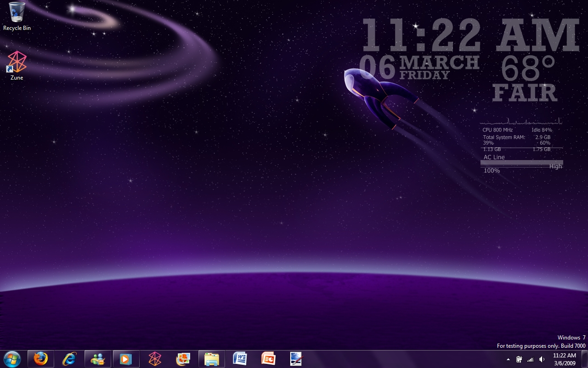The width and height of the screenshot is (588, 368).
Task: Click the 06 MARCH FRIDAY date widget
Action: pyautogui.click(x=419, y=68)
